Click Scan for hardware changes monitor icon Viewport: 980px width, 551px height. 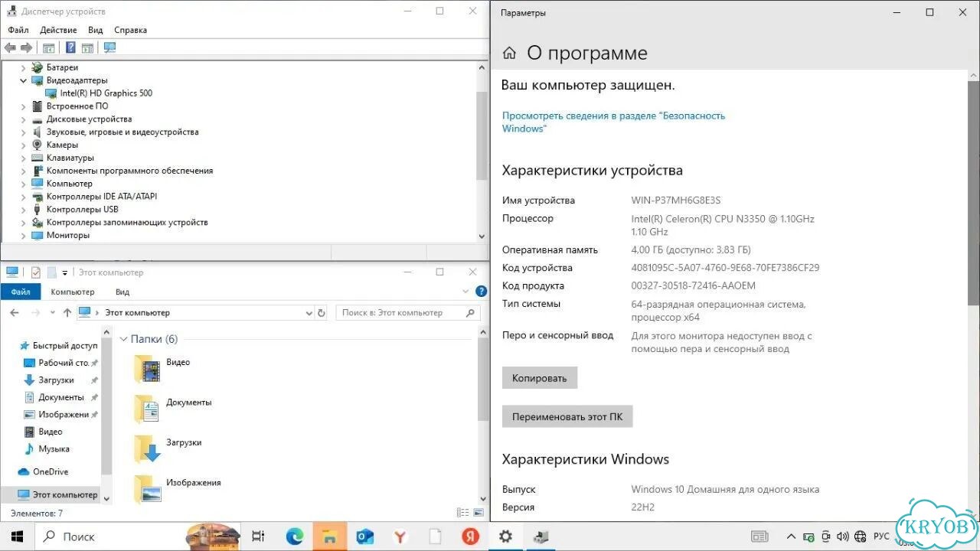109,47
